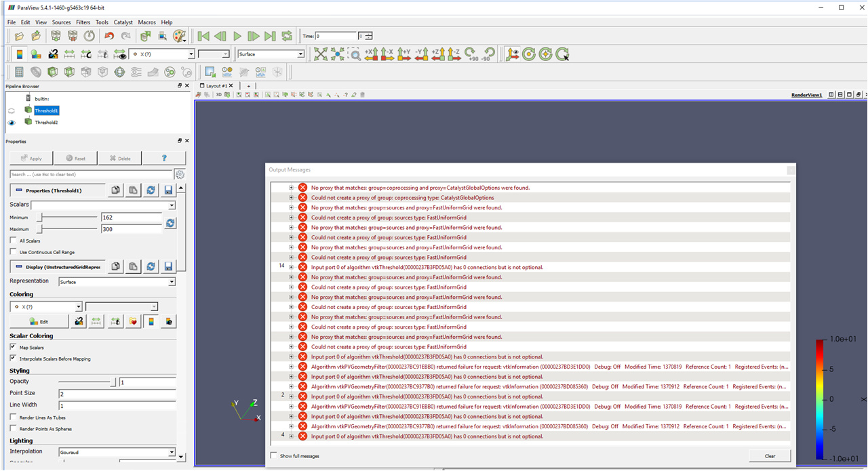The height and width of the screenshot is (471, 868).
Task: Click the advanced properties gear icon
Action: tap(180, 175)
